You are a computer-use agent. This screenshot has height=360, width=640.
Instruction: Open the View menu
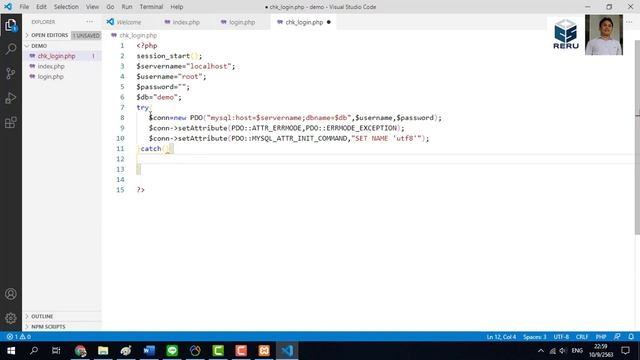tap(92, 7)
